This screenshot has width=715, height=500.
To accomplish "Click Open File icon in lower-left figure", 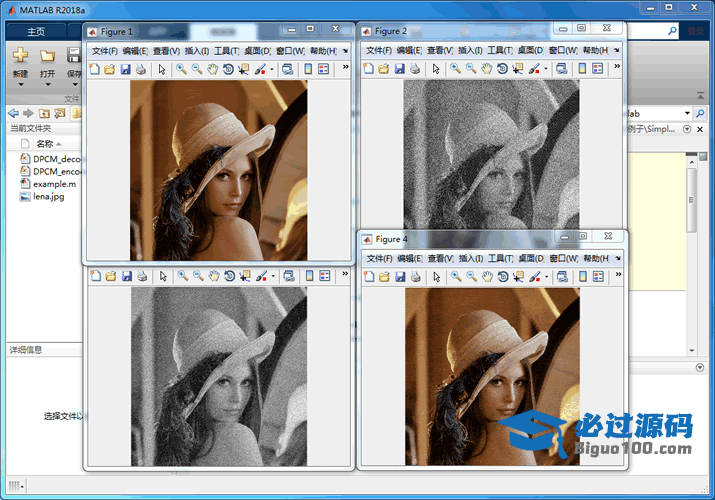I will click(x=111, y=276).
